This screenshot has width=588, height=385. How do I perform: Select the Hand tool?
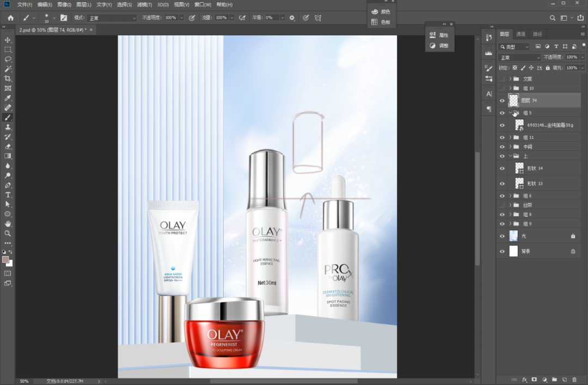[x=8, y=224]
